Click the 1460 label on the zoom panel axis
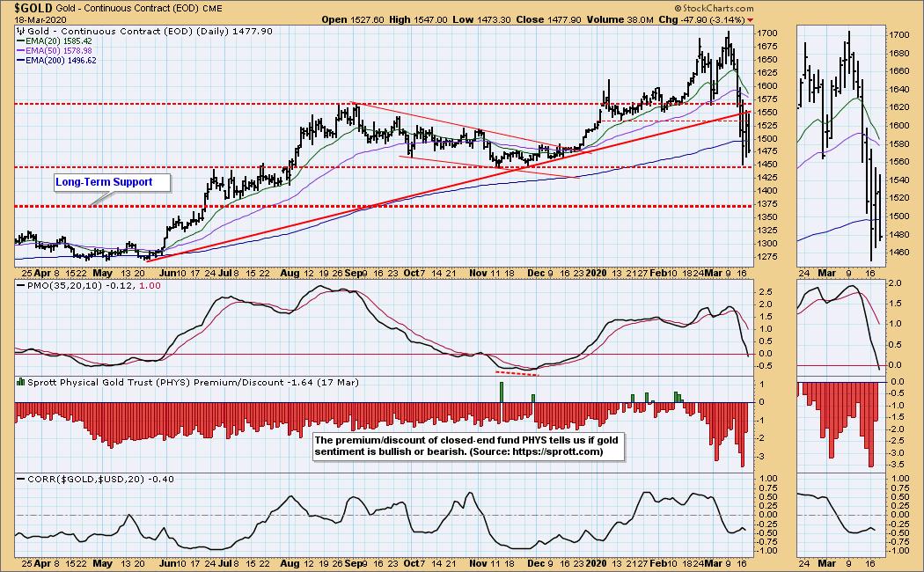This screenshot has width=924, height=572. [x=899, y=253]
